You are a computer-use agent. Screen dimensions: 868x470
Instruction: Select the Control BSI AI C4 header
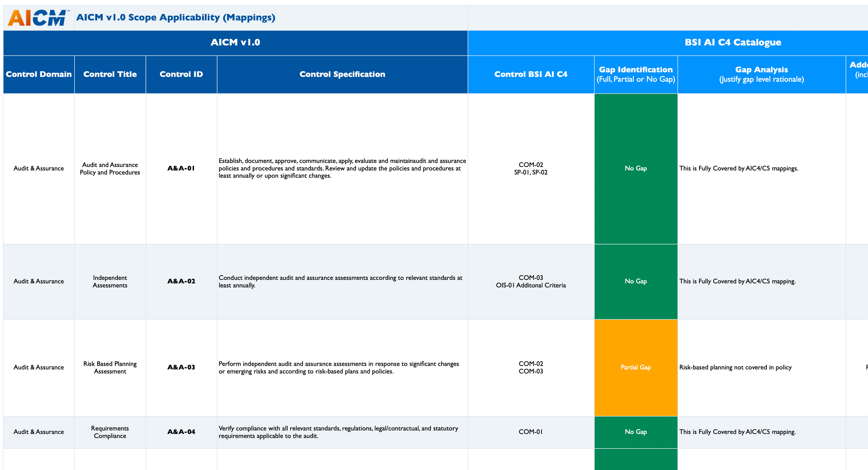point(531,74)
